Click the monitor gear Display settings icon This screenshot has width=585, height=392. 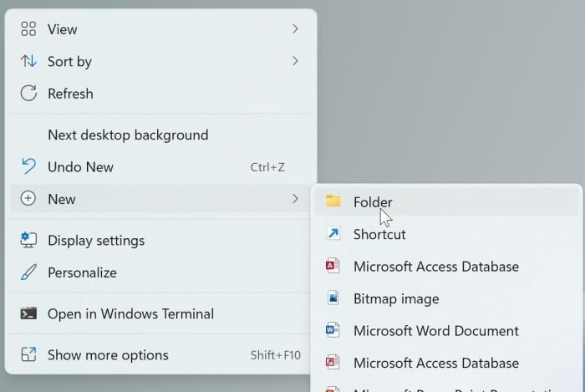point(28,240)
